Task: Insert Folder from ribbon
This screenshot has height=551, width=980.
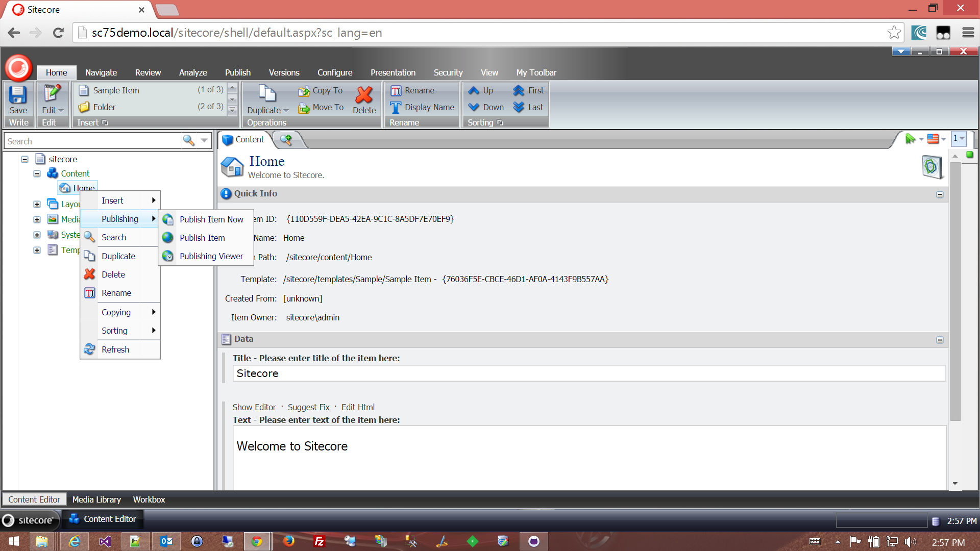Action: tap(97, 107)
